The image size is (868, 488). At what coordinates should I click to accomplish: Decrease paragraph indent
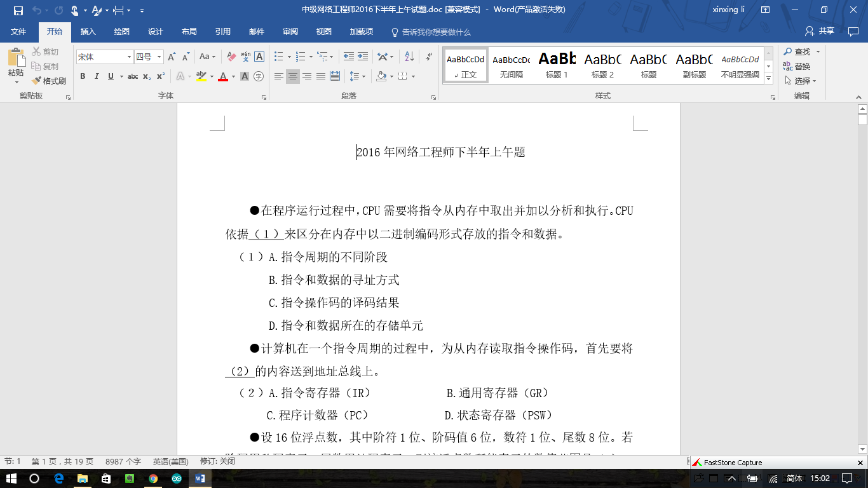point(349,57)
